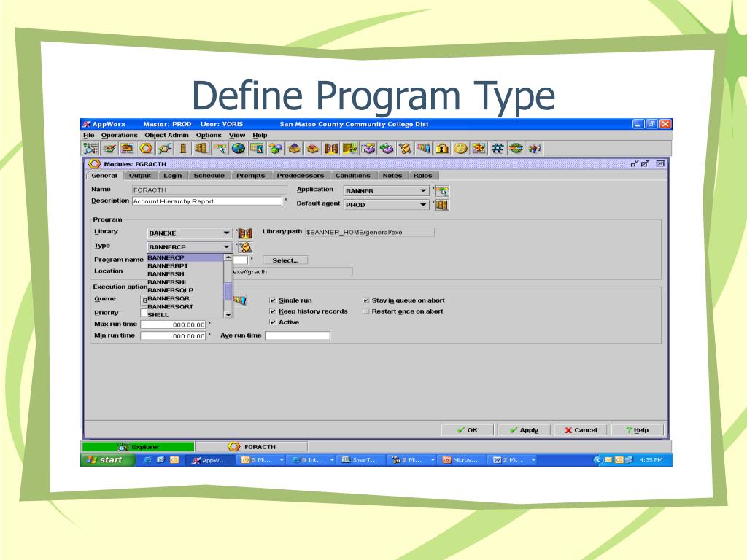Click the green stacked trays toolbar icon
The width and height of the screenshot is (747, 560).
(x=387, y=149)
